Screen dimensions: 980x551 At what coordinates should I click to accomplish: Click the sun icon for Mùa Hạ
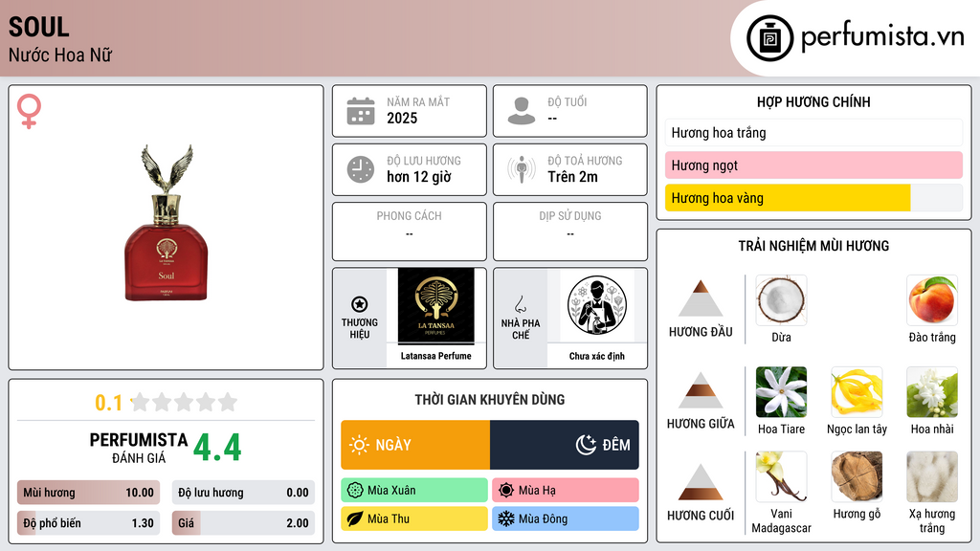pyautogui.click(x=506, y=491)
